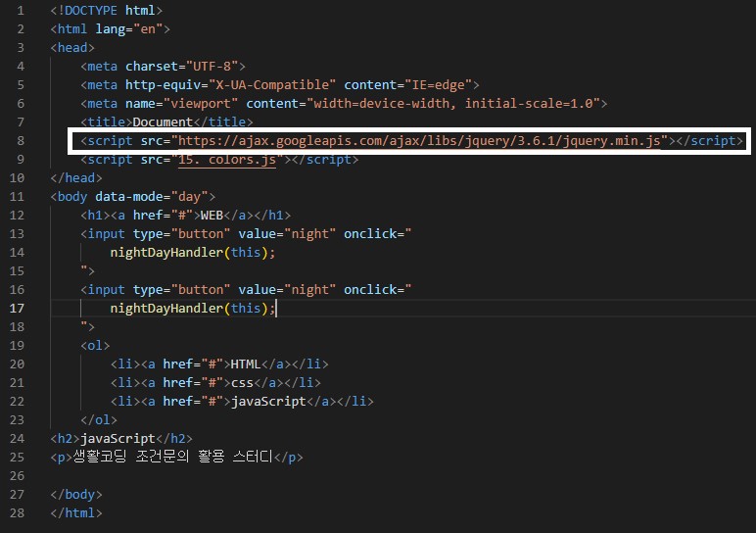The image size is (756, 533).
Task: Click nightDayHandler call on line 14
Action: [x=192, y=253]
